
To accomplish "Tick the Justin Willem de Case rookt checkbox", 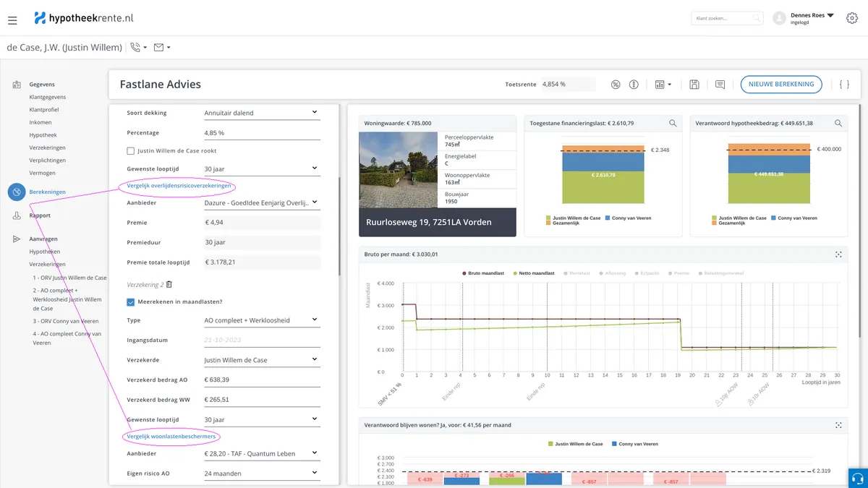I will click(131, 151).
